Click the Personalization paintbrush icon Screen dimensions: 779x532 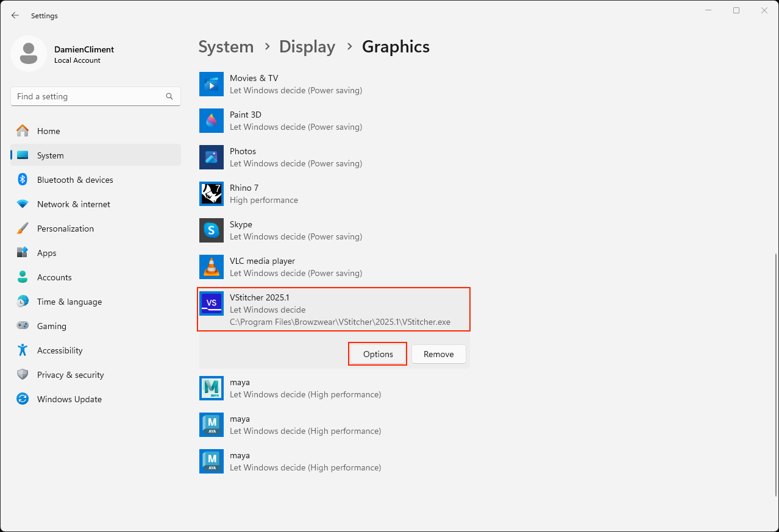23,229
